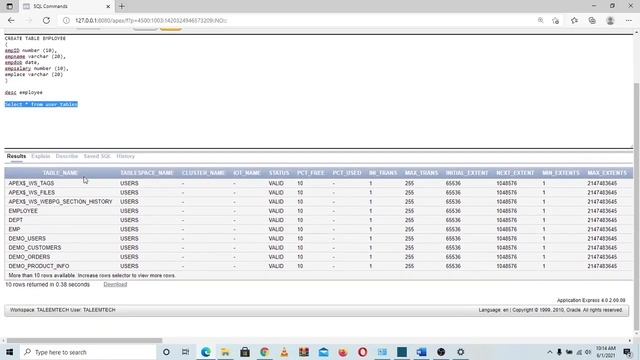640x360 pixels.
Task: Select the SQL Commands browser tab
Action: [67, 6]
